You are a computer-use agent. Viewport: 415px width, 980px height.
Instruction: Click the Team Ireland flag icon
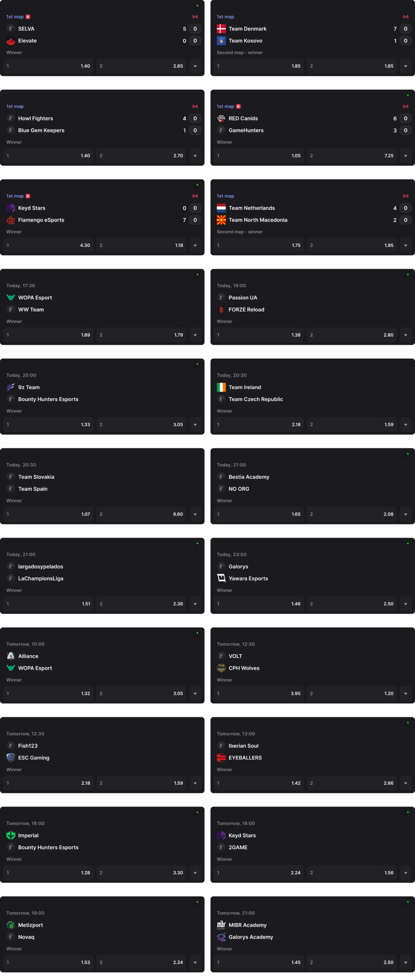[x=221, y=387]
